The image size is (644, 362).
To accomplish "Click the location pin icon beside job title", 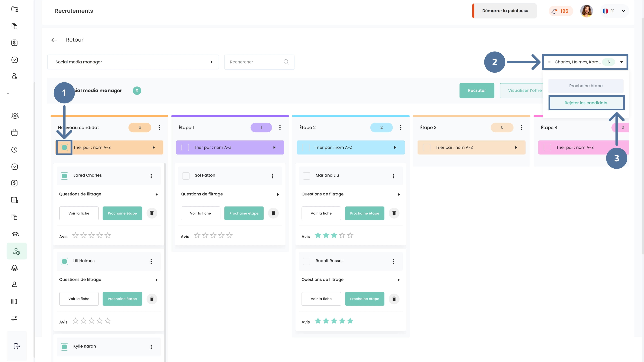I will click(137, 90).
